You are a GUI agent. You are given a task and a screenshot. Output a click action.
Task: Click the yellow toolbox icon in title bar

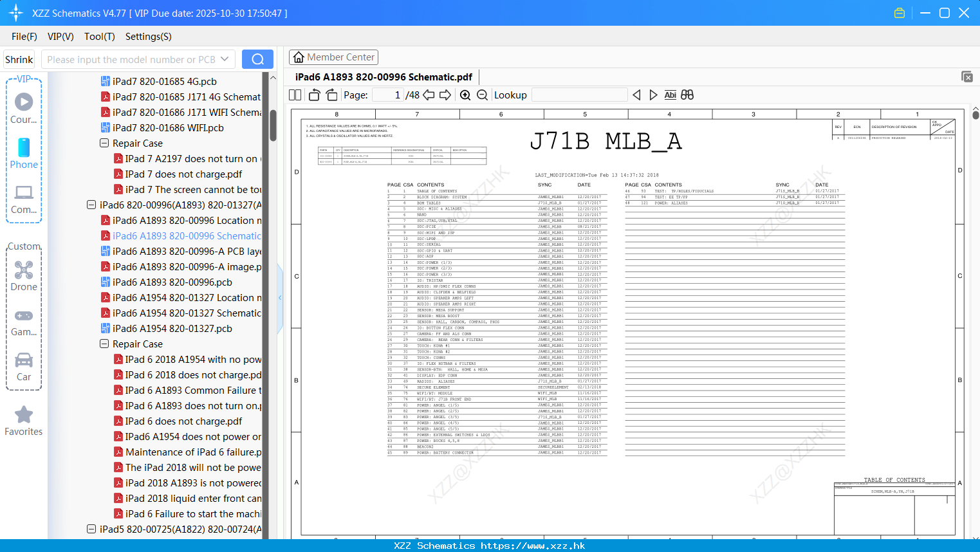900,13
